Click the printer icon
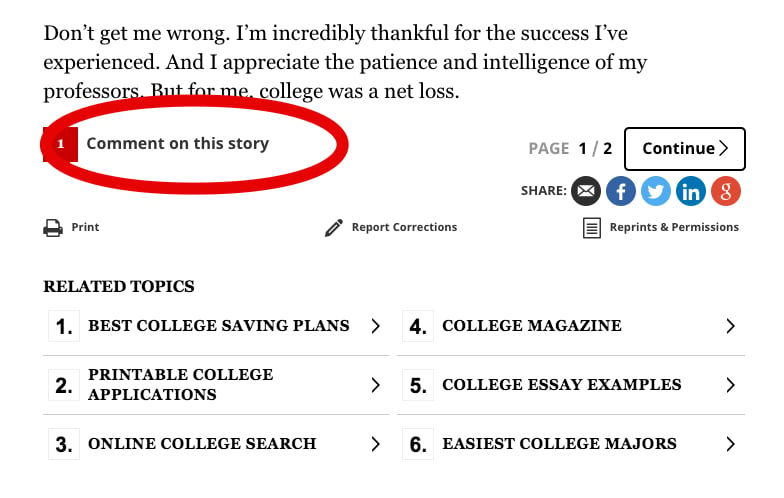Viewport: 784px width, 498px height. point(53,228)
